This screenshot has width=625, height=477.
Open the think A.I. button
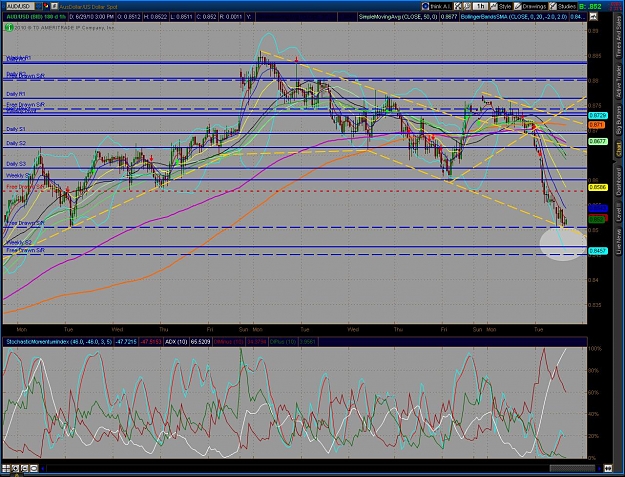tap(440, 6)
